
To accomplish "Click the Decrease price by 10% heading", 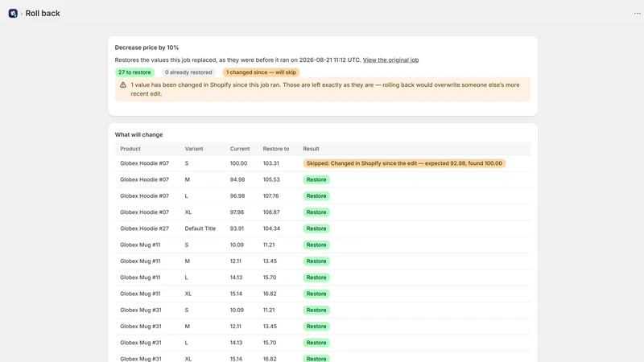I will [x=147, y=47].
